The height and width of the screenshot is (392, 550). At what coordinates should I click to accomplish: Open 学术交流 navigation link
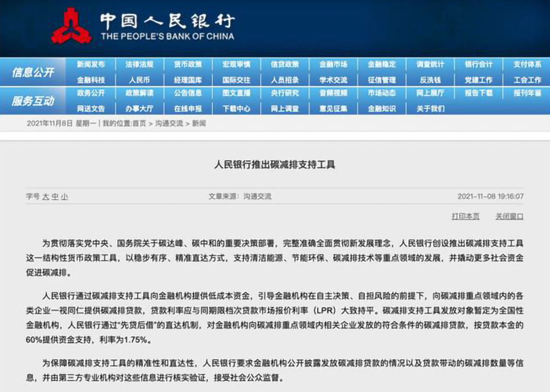pos(333,80)
